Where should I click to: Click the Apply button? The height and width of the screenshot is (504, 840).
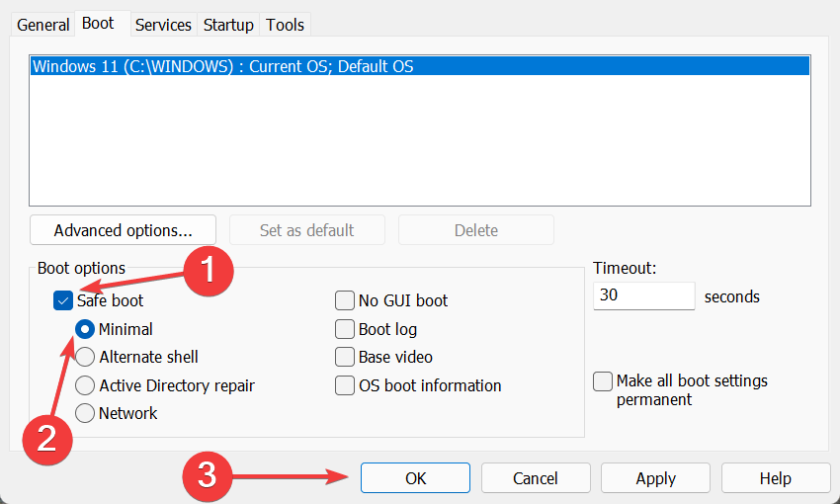pos(655,478)
